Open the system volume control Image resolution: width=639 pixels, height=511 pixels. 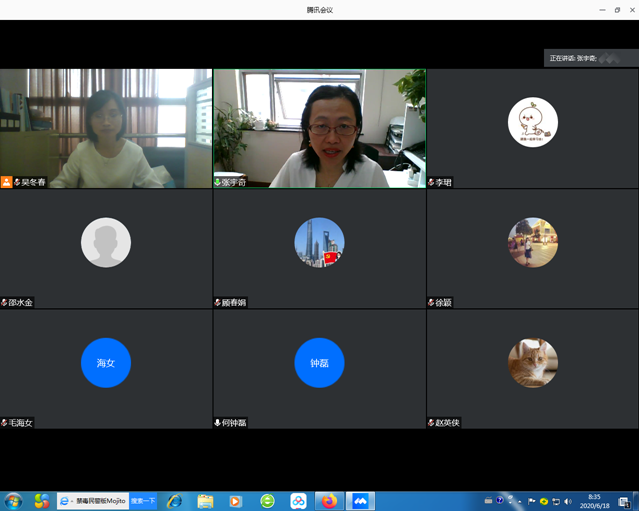tap(568, 500)
